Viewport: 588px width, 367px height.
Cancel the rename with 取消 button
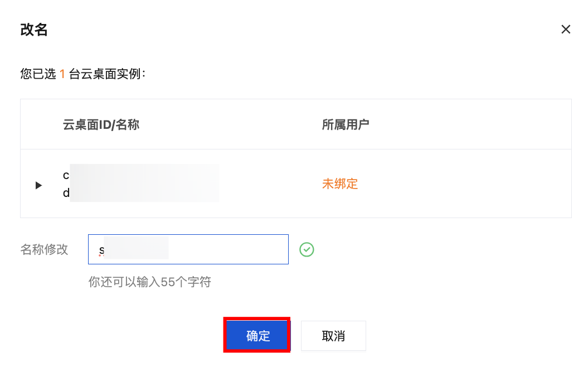click(333, 335)
